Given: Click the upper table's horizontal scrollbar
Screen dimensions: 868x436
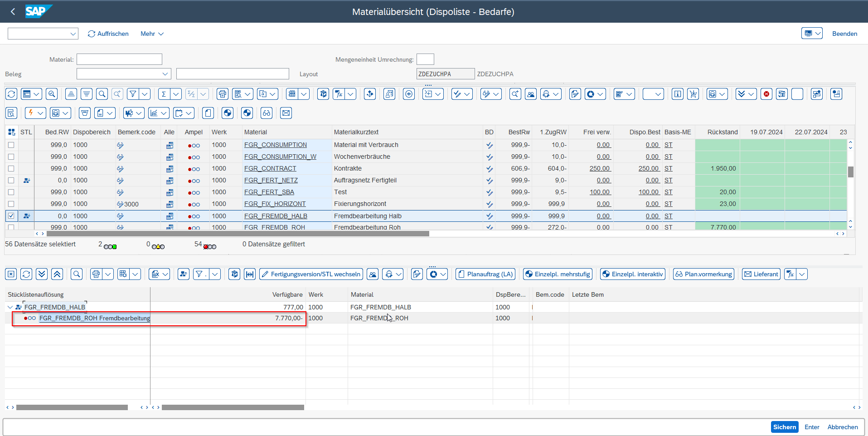Looking at the screenshot, I should (x=238, y=234).
